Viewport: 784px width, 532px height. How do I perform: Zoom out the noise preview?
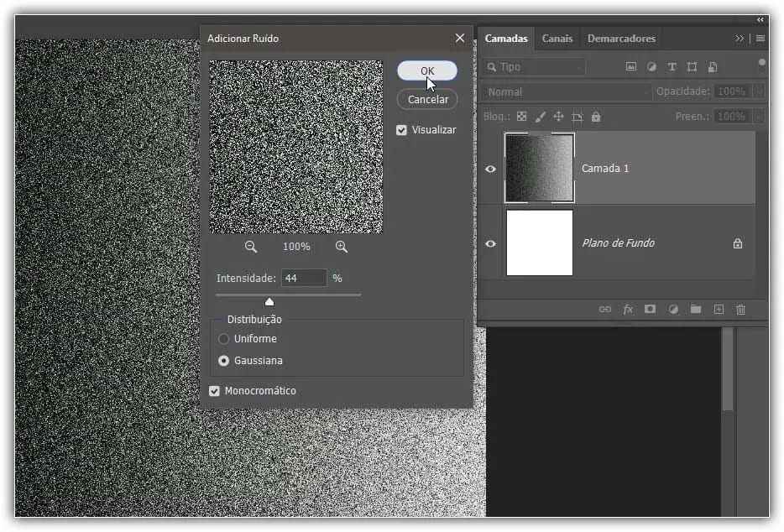(250, 247)
